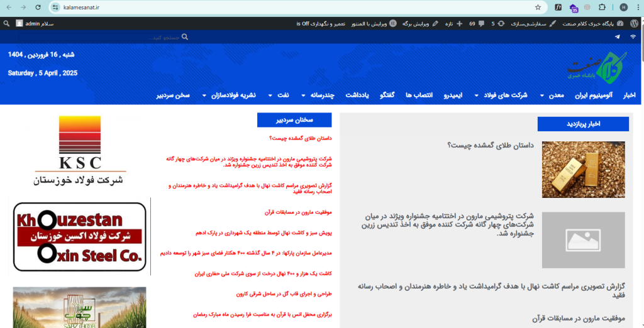
Task: Open Khouzestan Oxin Steel Co. banner
Action: (80, 236)
